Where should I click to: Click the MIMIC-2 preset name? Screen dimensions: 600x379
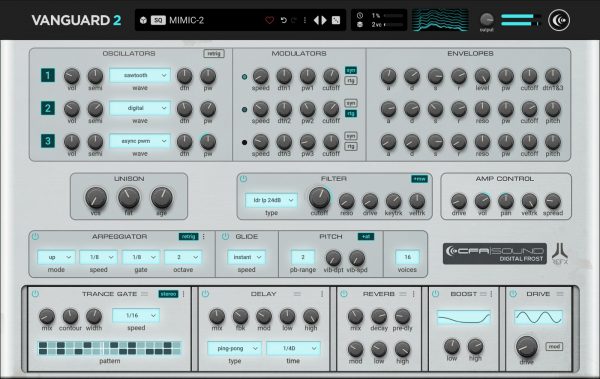[186, 20]
